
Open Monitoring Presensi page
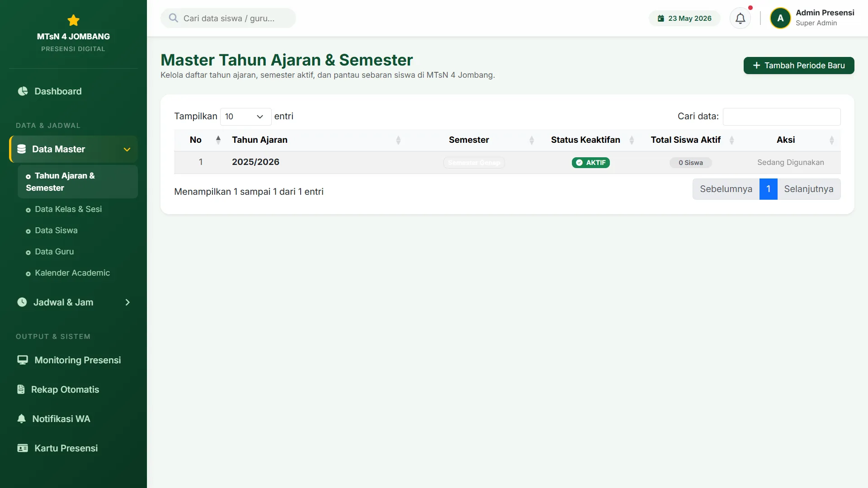coord(73,360)
